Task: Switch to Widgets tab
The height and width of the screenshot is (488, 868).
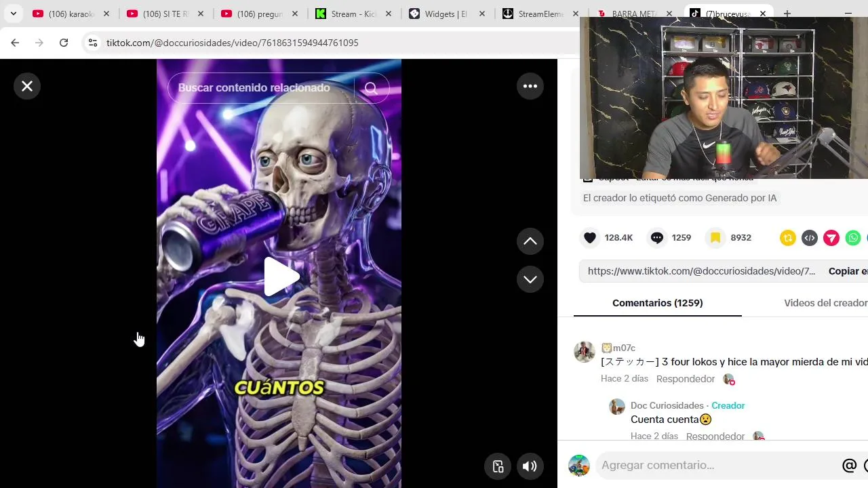Action: [x=448, y=14]
